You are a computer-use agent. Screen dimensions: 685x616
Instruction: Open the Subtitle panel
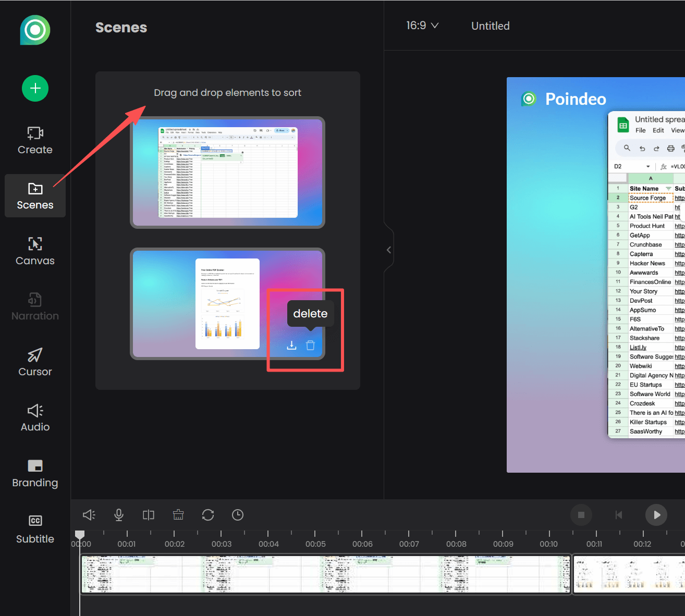[x=34, y=529]
